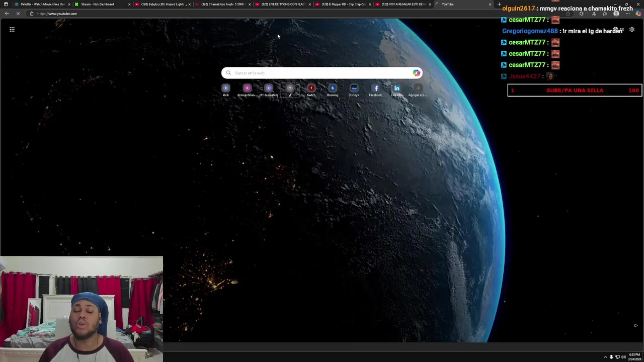Viewport: 644px width, 362px height.
Task: Click the SUBS/PA UNA SILLA goal bar
Action: tap(575, 90)
